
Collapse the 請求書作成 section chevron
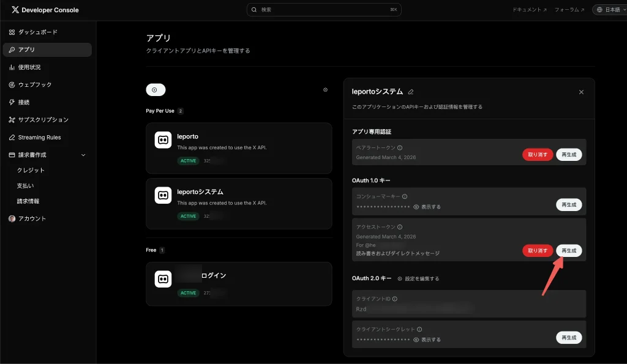pos(83,155)
